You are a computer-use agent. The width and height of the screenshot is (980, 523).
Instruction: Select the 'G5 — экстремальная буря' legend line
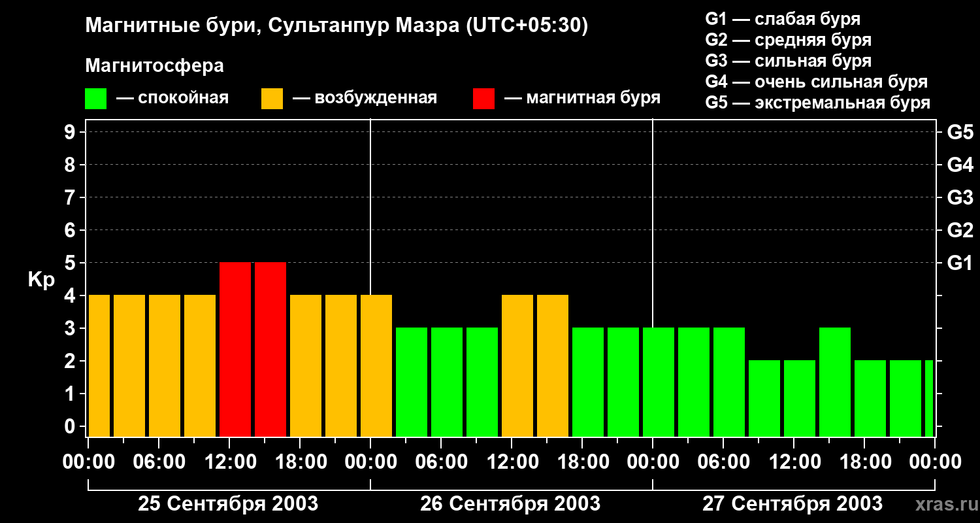818,103
